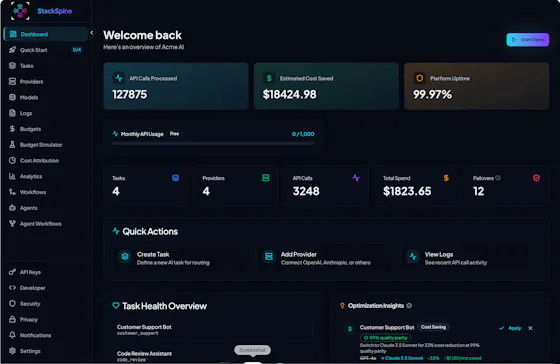Image resolution: width=560 pixels, height=364 pixels.
Task: Open Quick Start in the sidebar
Action: tap(46, 50)
